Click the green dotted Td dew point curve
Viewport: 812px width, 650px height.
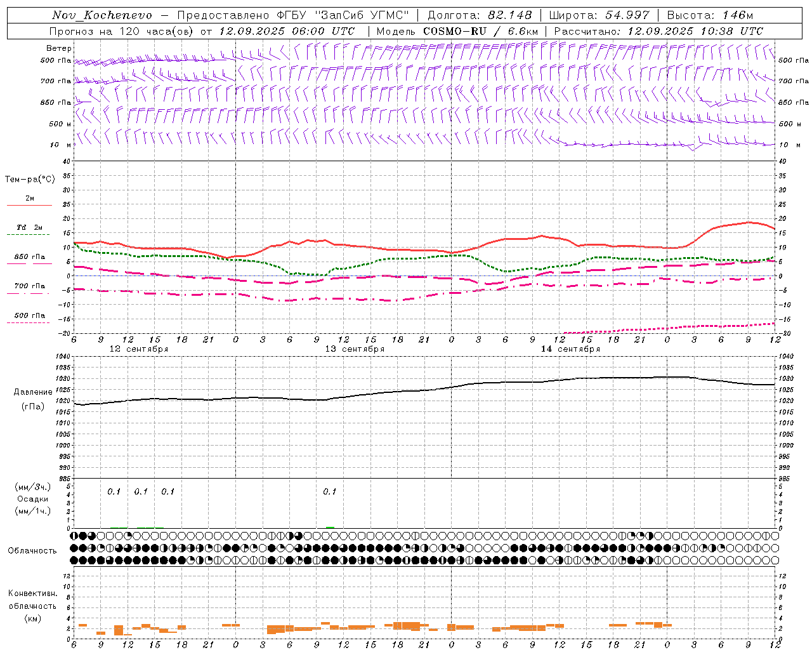tap(424, 258)
